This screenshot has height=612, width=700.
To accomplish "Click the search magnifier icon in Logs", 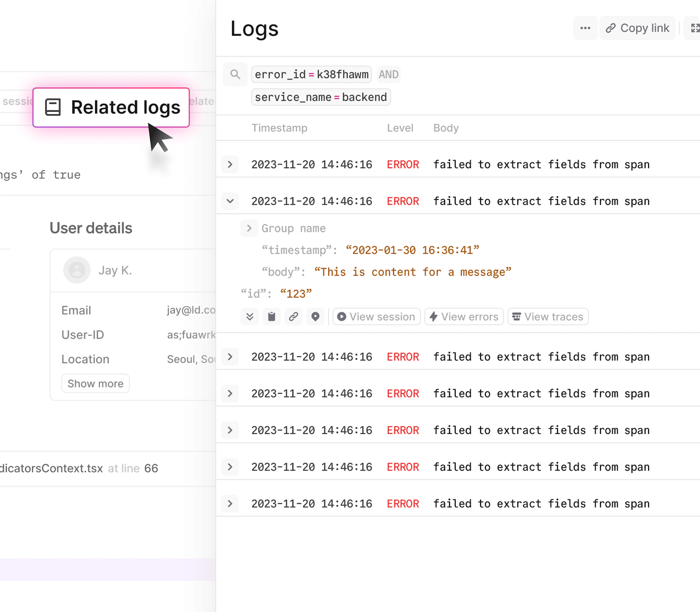I will [235, 74].
